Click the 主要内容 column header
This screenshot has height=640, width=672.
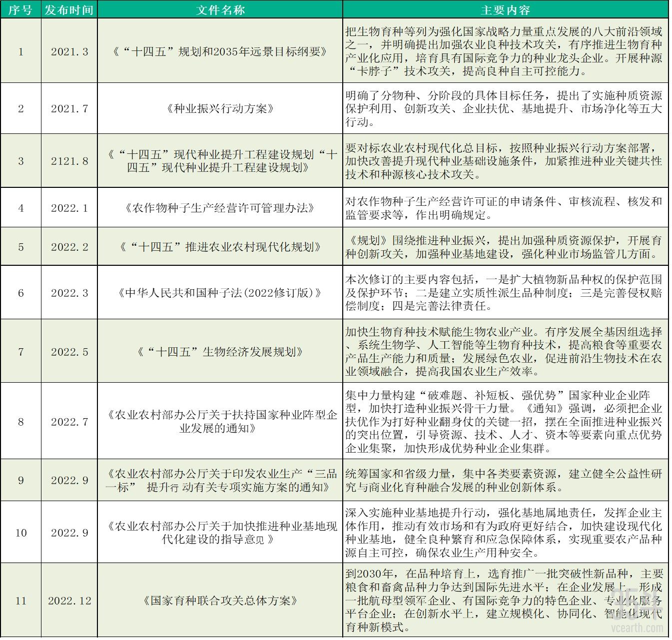click(x=506, y=9)
